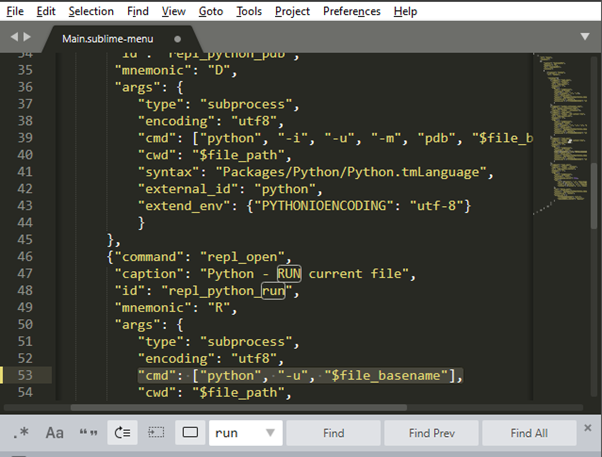This screenshot has height=457, width=602.
Task: Click "utf8" value on line 52
Action: [x=254, y=358]
